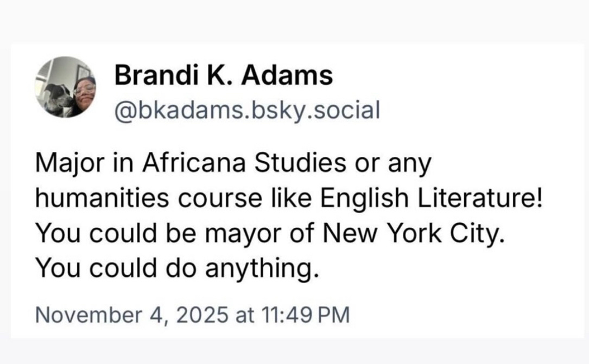589x364 pixels.
Task: Open Brandi K. Adams' profile avatar
Action: click(66, 86)
